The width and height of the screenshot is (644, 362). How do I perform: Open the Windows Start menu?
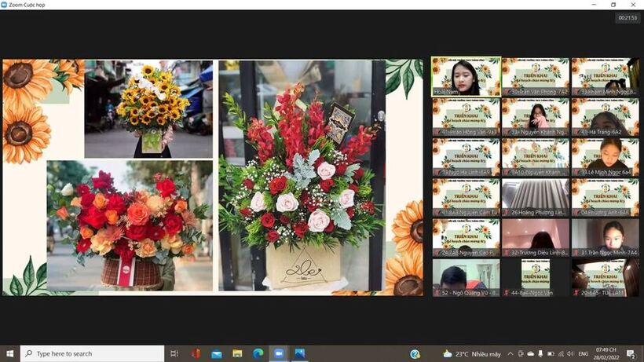click(x=9, y=353)
